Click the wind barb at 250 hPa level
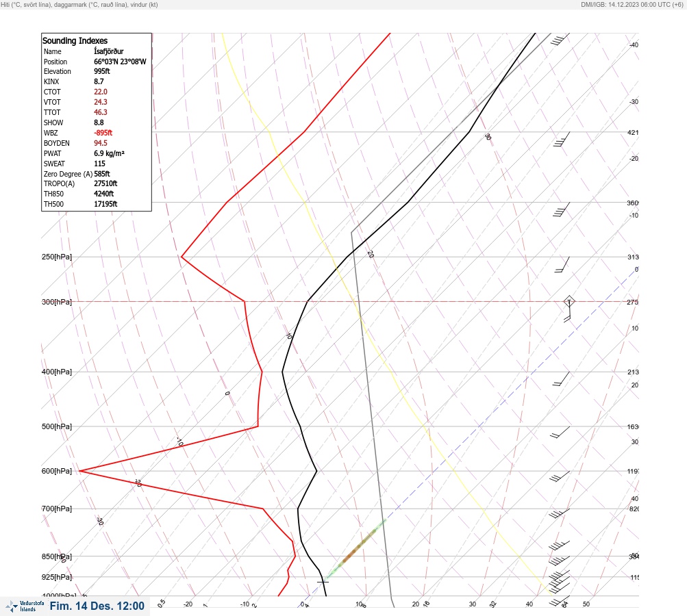 click(562, 265)
